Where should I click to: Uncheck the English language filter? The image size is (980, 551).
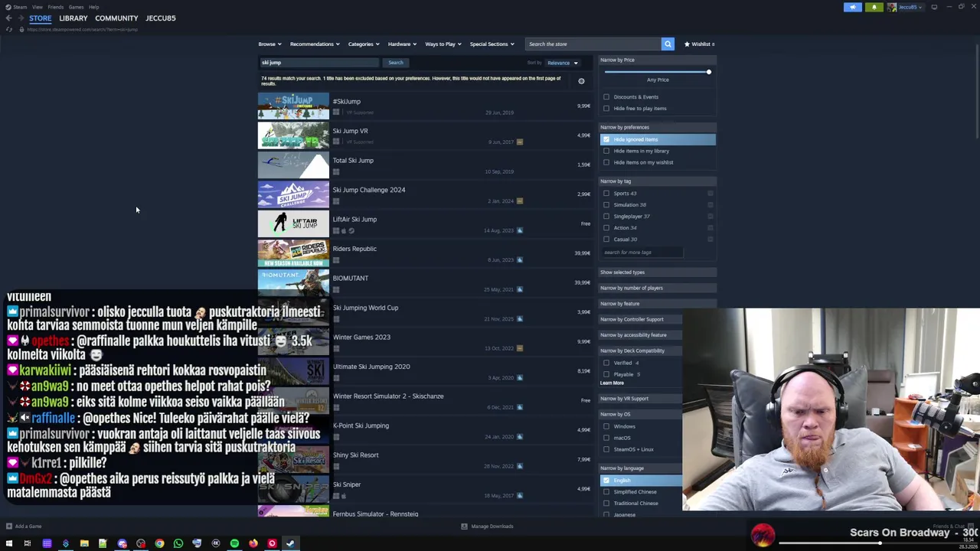pos(606,481)
